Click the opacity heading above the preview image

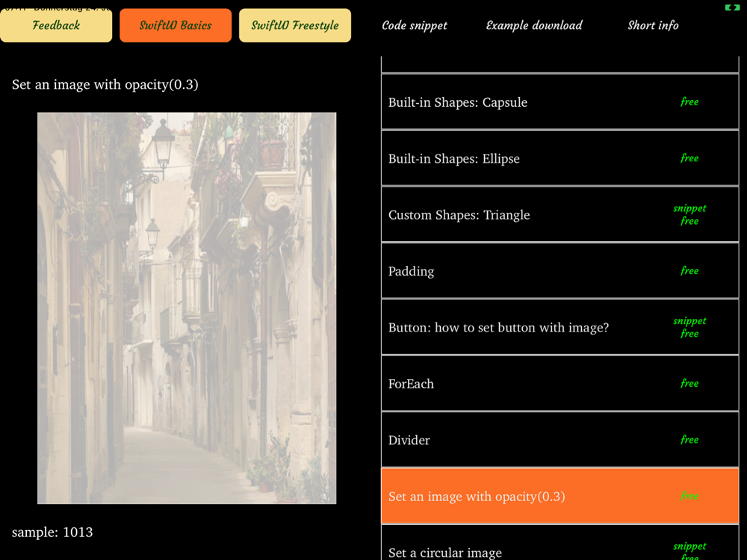pos(105,84)
